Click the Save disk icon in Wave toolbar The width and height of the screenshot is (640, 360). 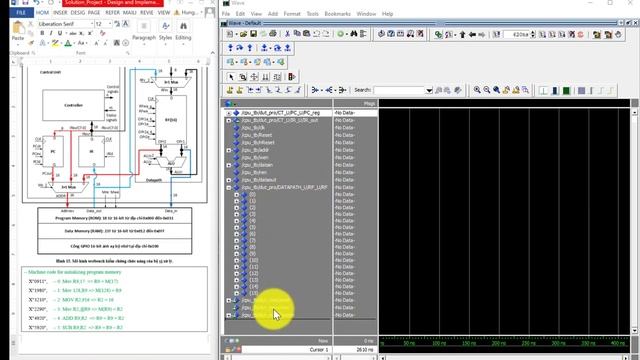click(x=253, y=34)
